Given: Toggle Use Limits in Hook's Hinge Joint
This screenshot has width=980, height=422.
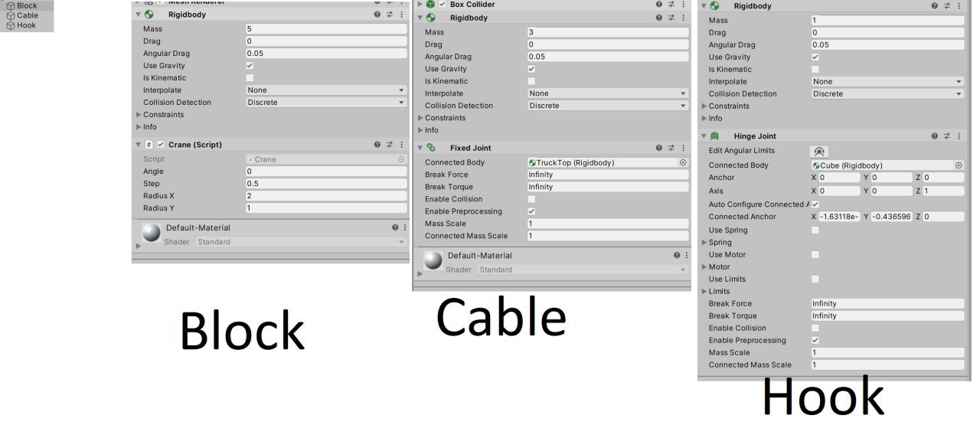Looking at the screenshot, I should tap(815, 279).
